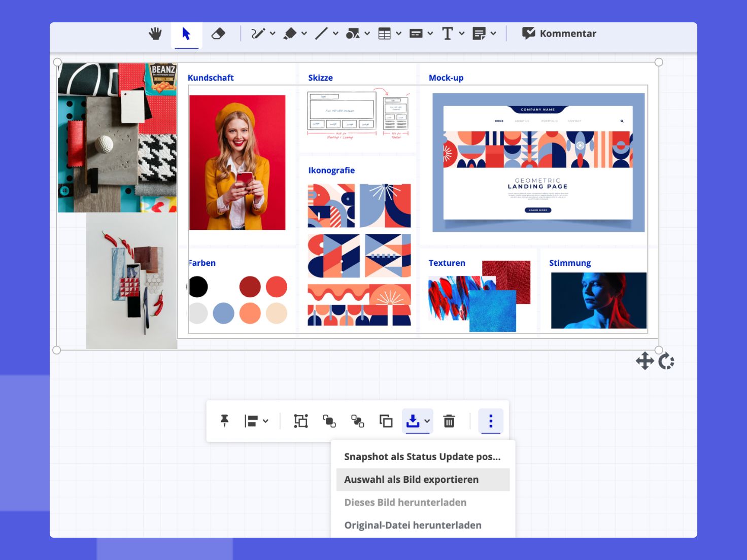The width and height of the screenshot is (747, 560).
Task: Activate the arrow selection tool
Action: (x=186, y=34)
